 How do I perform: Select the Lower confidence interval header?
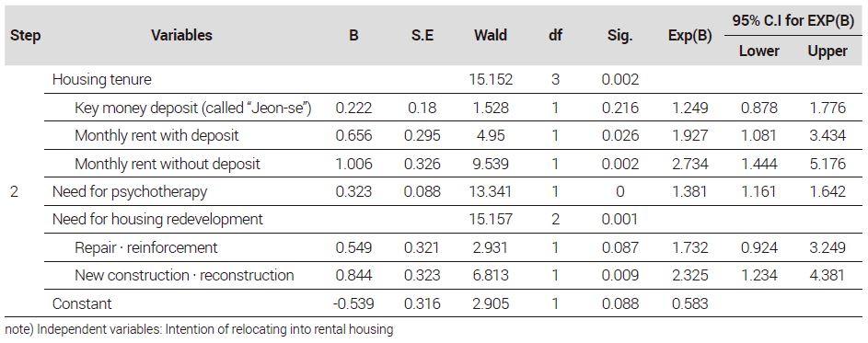(759, 51)
